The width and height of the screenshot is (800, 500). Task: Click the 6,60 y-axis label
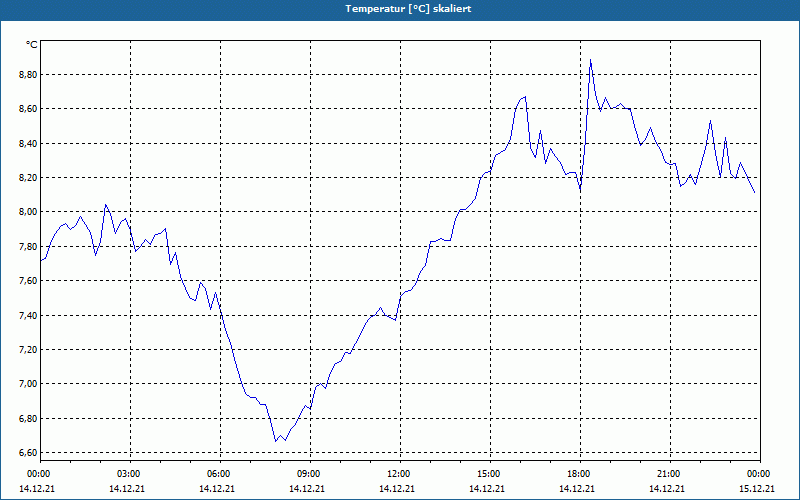[29, 453]
